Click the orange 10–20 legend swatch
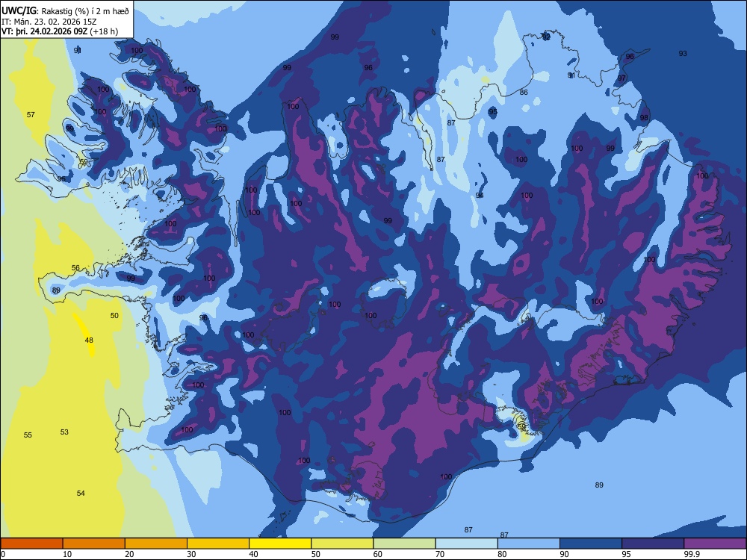Screen dimensions: 747x560 tap(94, 544)
